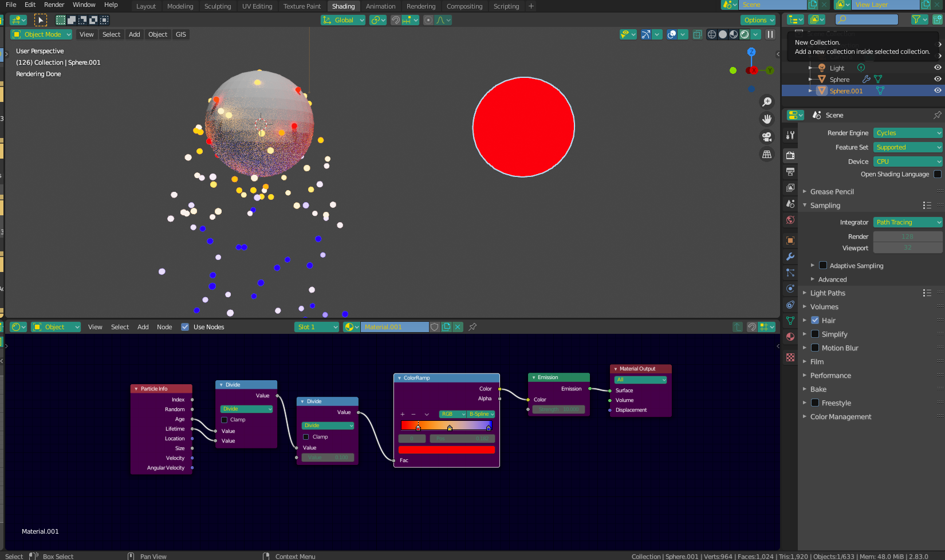Open the Object Mode dropdown
The width and height of the screenshot is (945, 560).
[x=41, y=34]
